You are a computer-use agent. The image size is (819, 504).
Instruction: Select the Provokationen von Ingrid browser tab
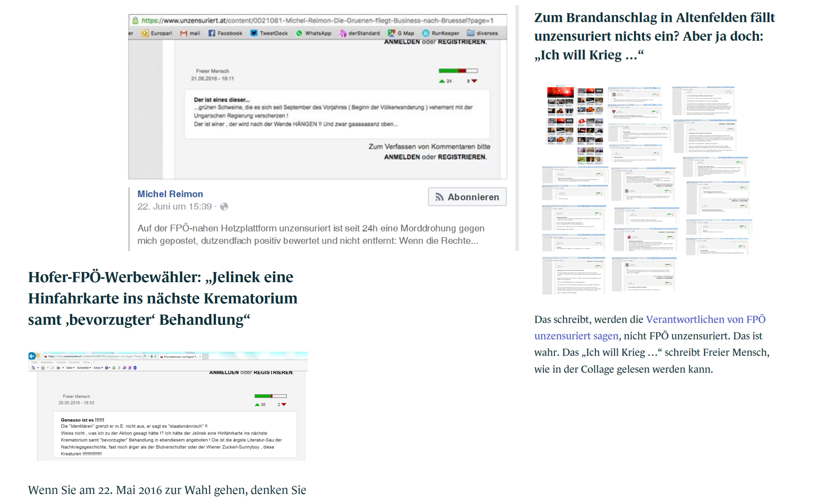(181, 357)
